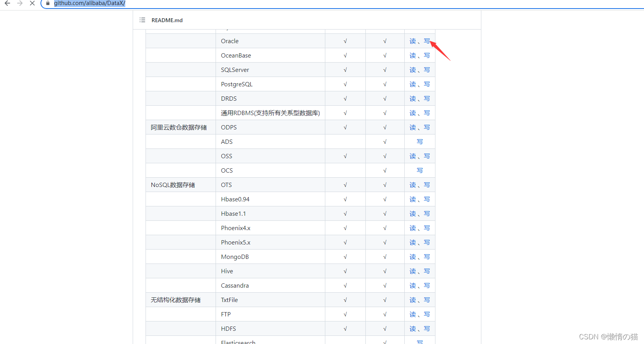This screenshot has height=344, width=644.
Task: Open the Hive 读 link
Action: [x=412, y=271]
